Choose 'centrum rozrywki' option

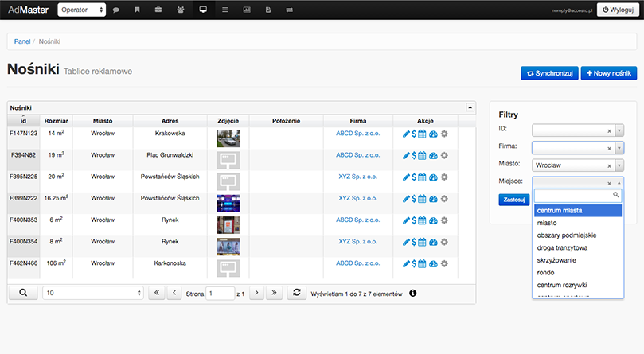(578, 285)
